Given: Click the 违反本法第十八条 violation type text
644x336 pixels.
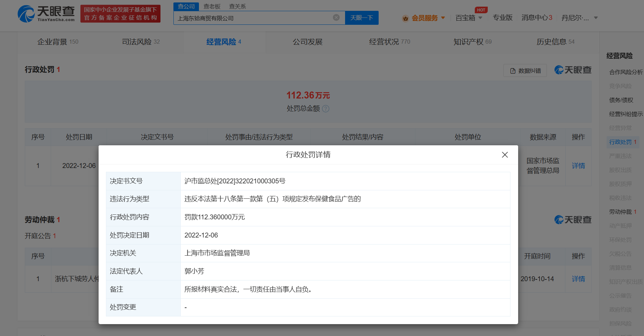Looking at the screenshot, I should pyautogui.click(x=272, y=199).
